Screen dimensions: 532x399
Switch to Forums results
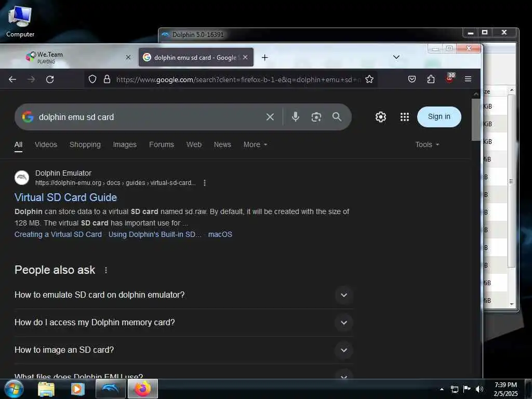162,144
